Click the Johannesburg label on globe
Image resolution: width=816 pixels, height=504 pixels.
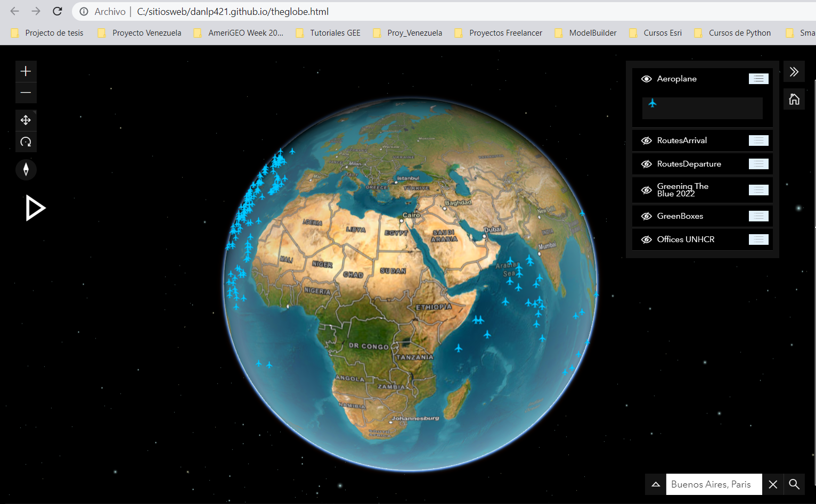[x=415, y=418]
